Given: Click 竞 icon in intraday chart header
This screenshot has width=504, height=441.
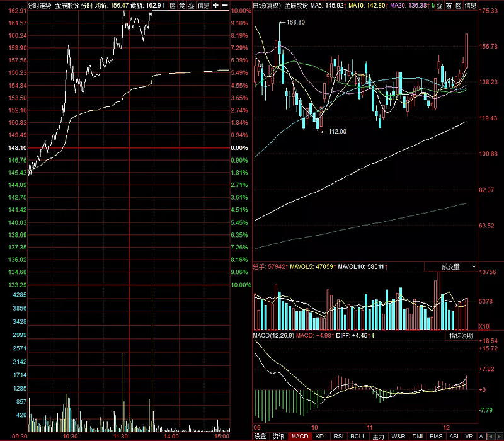Looking at the screenshot, I should pos(182,5).
